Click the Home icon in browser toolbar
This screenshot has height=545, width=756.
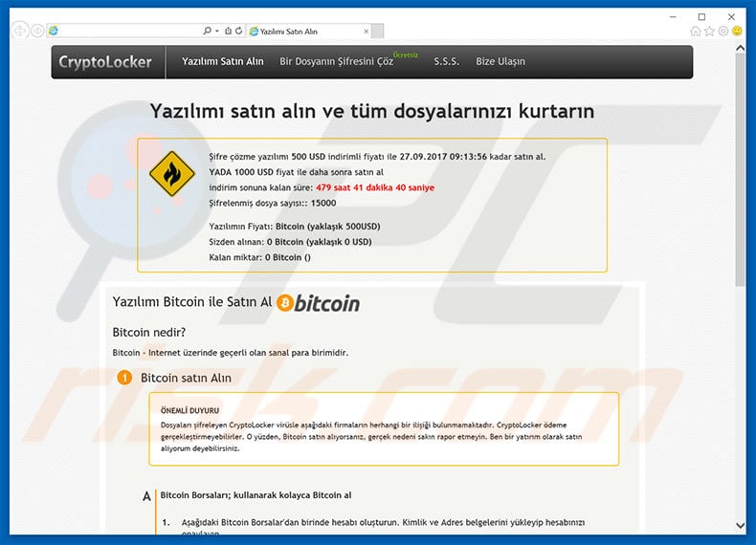pyautogui.click(x=696, y=32)
